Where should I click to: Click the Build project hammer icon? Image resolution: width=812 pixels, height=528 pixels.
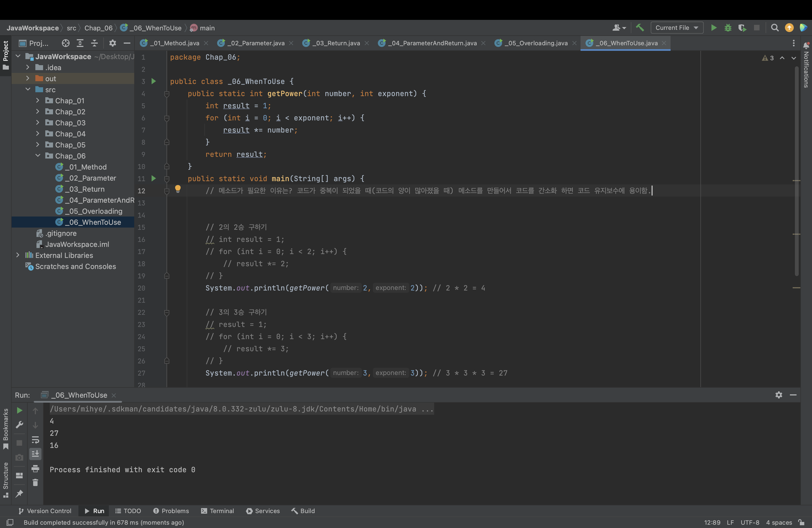tap(640, 28)
